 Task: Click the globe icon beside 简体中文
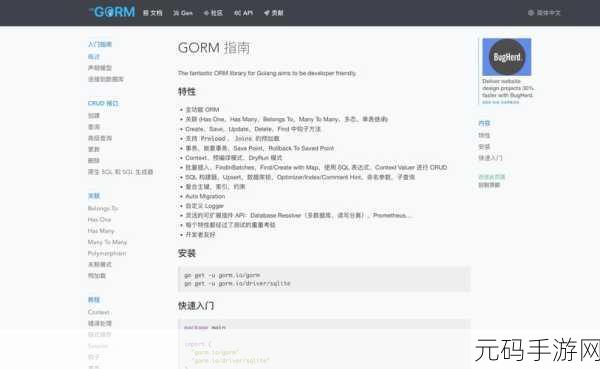531,13
